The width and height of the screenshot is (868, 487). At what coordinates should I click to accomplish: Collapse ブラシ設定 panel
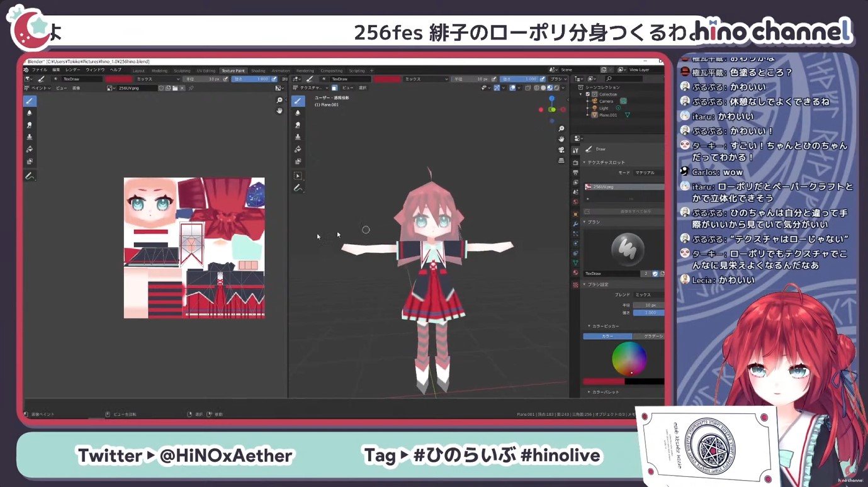pos(598,284)
